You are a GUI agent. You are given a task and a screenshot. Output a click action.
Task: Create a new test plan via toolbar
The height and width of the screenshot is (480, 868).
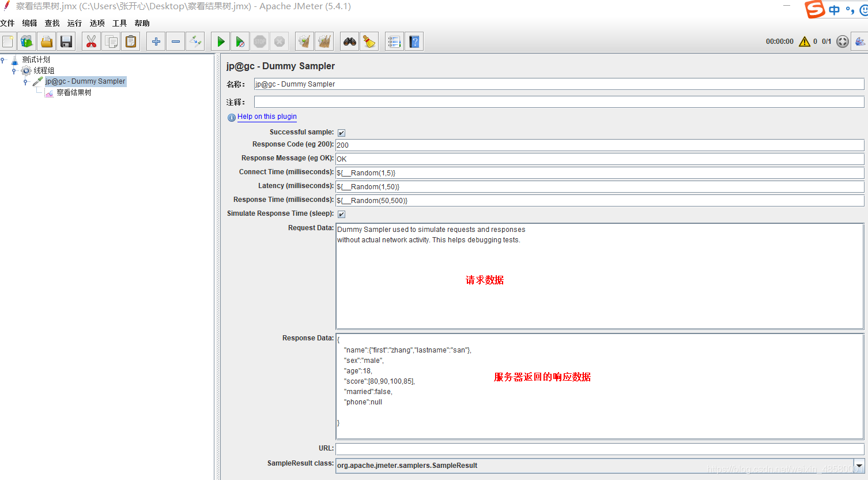(8, 42)
